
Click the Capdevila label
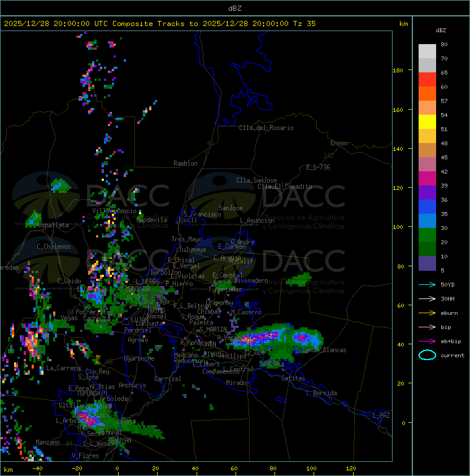152,220
